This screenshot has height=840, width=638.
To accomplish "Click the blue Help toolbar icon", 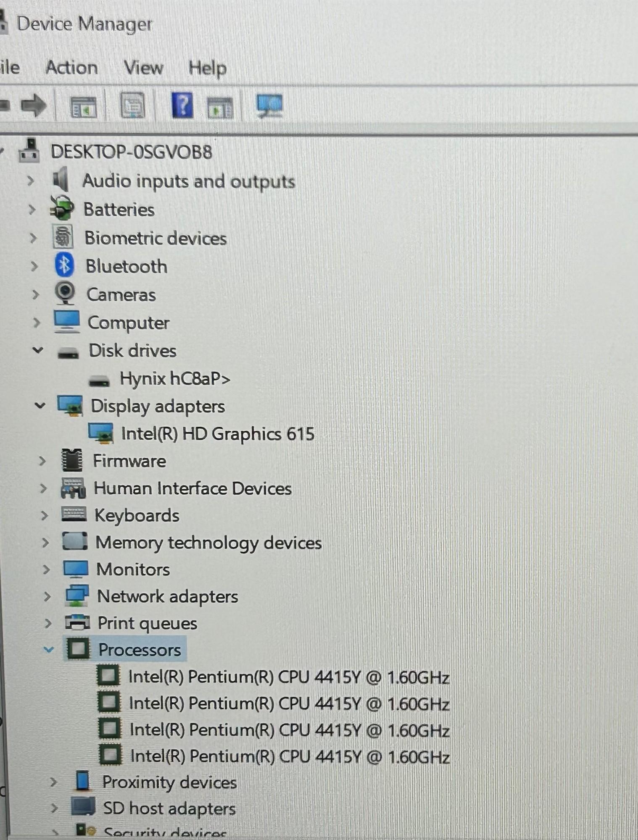I will click(182, 105).
